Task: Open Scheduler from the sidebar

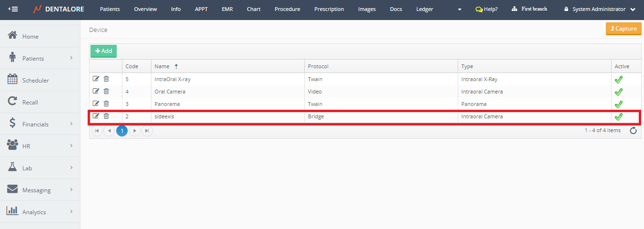Action: [35, 80]
